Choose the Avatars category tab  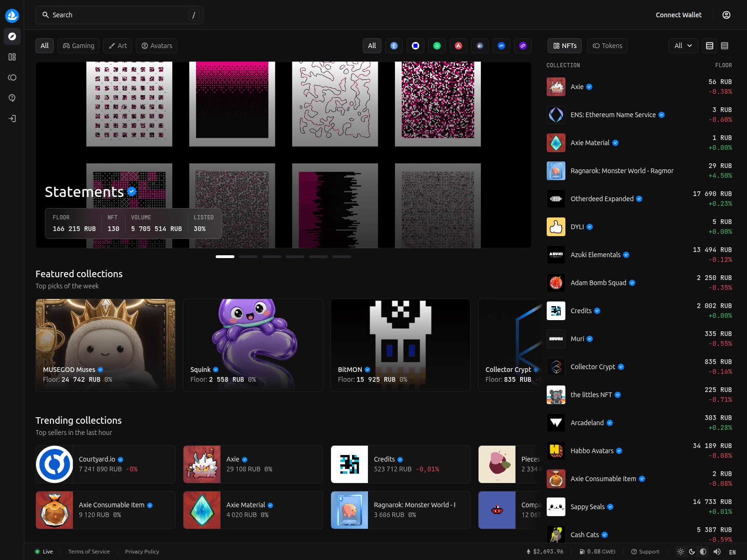pos(157,46)
